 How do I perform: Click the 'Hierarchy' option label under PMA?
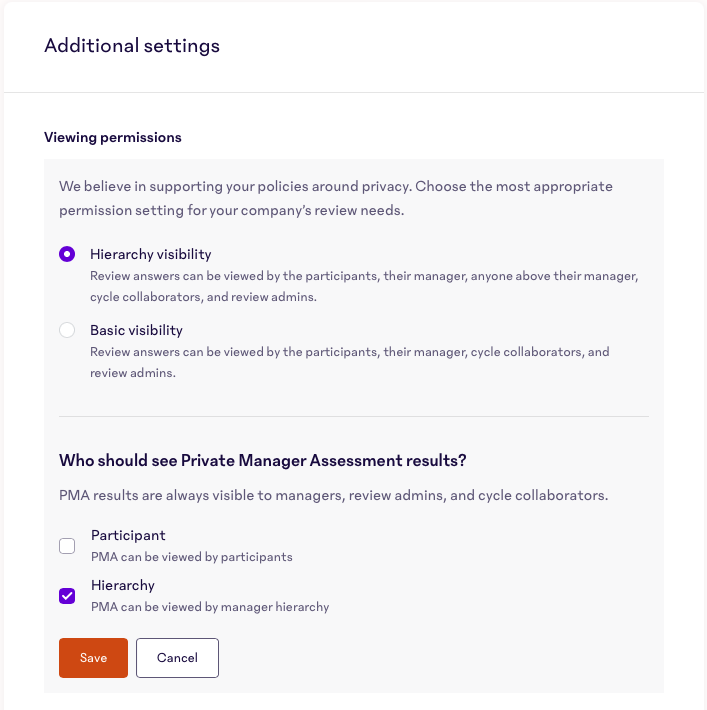(123, 585)
